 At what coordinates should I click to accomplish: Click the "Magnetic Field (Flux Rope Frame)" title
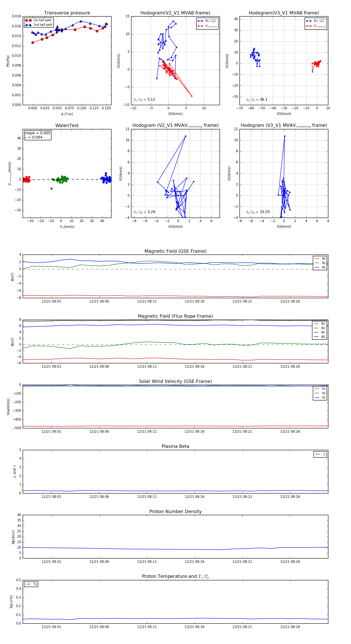(175, 316)
